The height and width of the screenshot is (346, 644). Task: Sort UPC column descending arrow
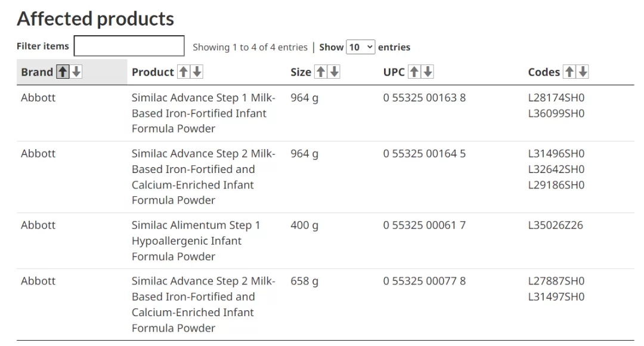point(428,72)
